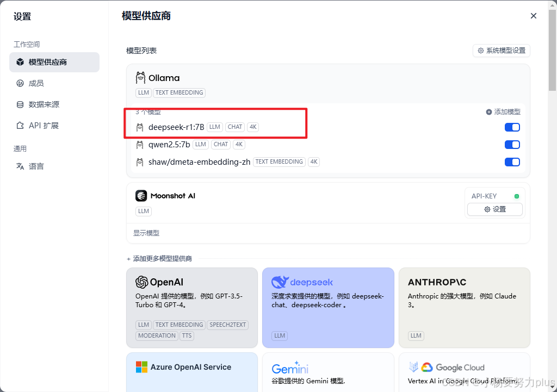Image resolution: width=557 pixels, height=392 pixels.
Task: Choose the Anthropic provider card
Action: pos(465,308)
